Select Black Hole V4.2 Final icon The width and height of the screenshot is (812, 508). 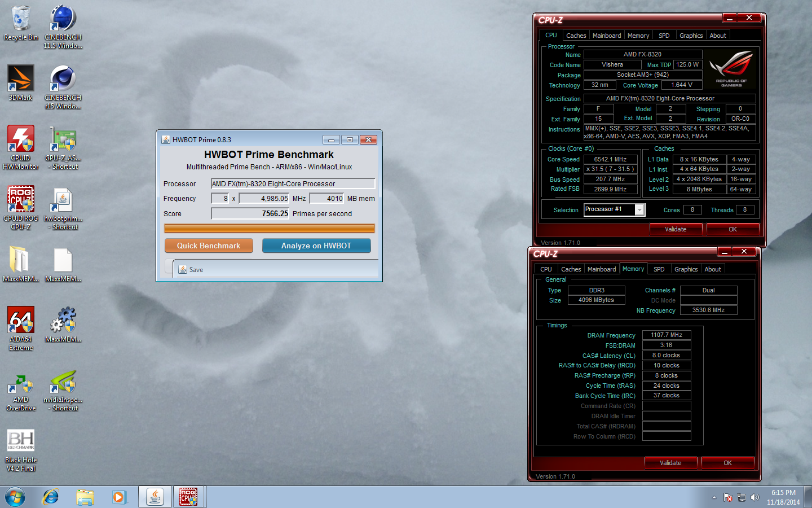[x=21, y=450]
